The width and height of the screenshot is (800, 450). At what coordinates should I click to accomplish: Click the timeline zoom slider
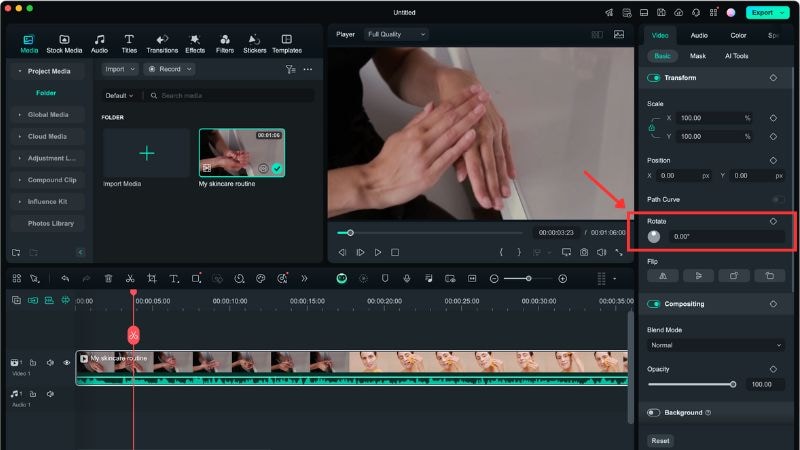tap(528, 279)
